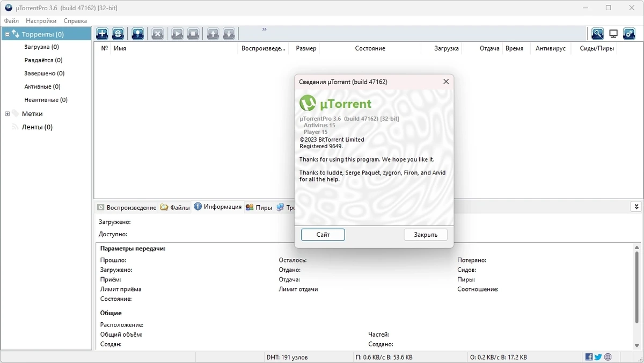Image resolution: width=644 pixels, height=363 pixels.
Task: Click DHT: 191 узлов status entry
Action: point(287,357)
